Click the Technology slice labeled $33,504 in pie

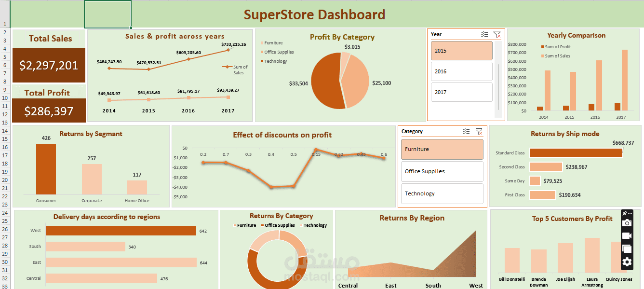(x=325, y=82)
